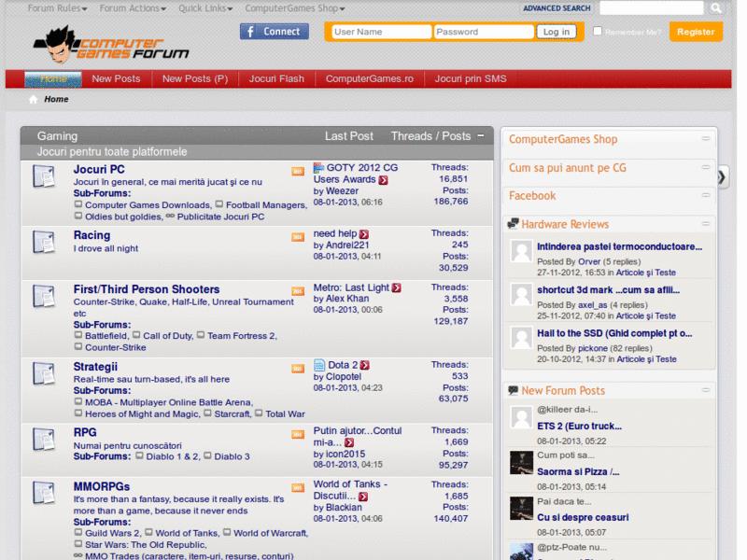Click the sidebar collapse chevron tab
The width and height of the screenshot is (747, 560).
click(x=723, y=177)
